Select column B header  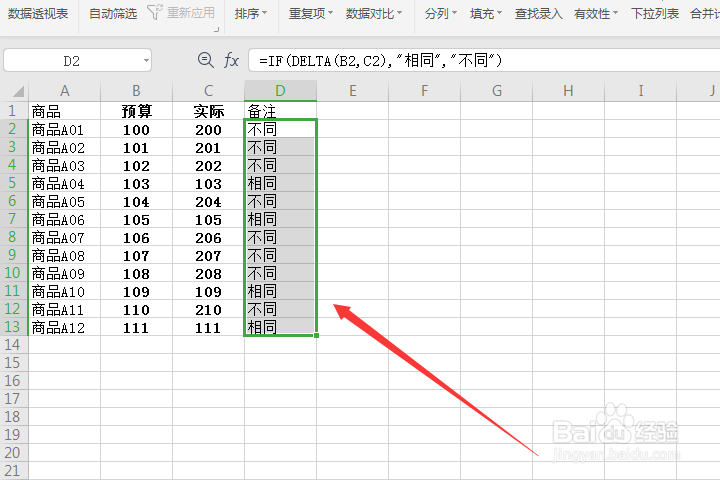[x=136, y=91]
